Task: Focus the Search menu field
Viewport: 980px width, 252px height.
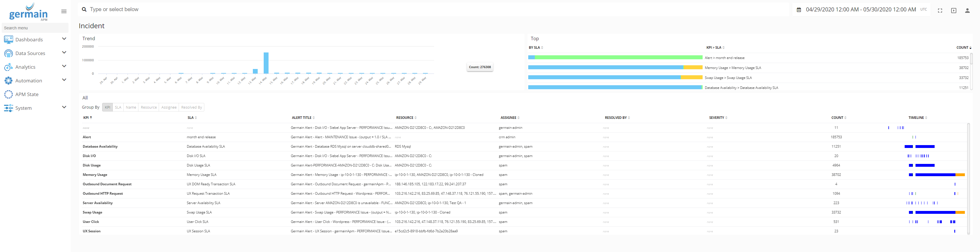Action: coord(35,28)
